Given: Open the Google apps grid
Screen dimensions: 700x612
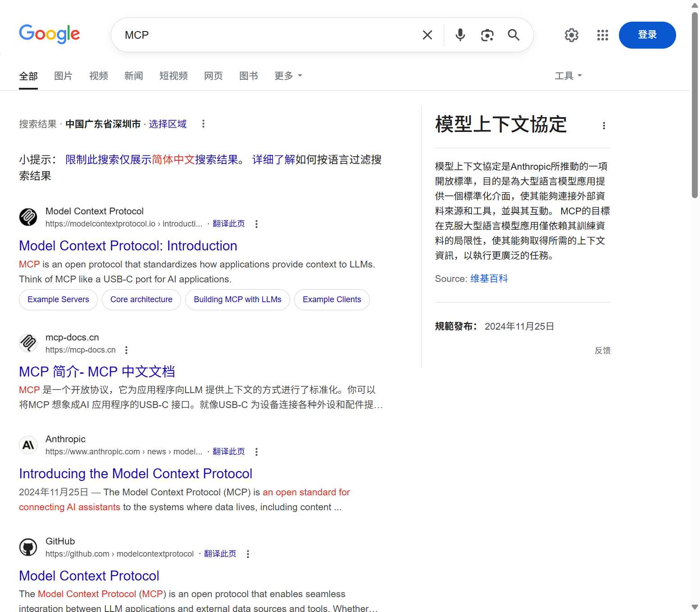Looking at the screenshot, I should coord(602,35).
